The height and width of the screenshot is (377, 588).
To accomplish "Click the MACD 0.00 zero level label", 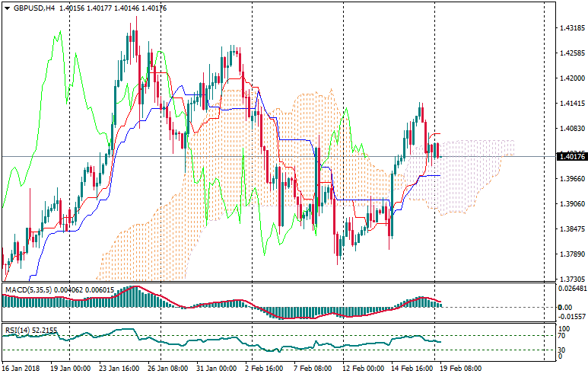I will click(x=565, y=307).
